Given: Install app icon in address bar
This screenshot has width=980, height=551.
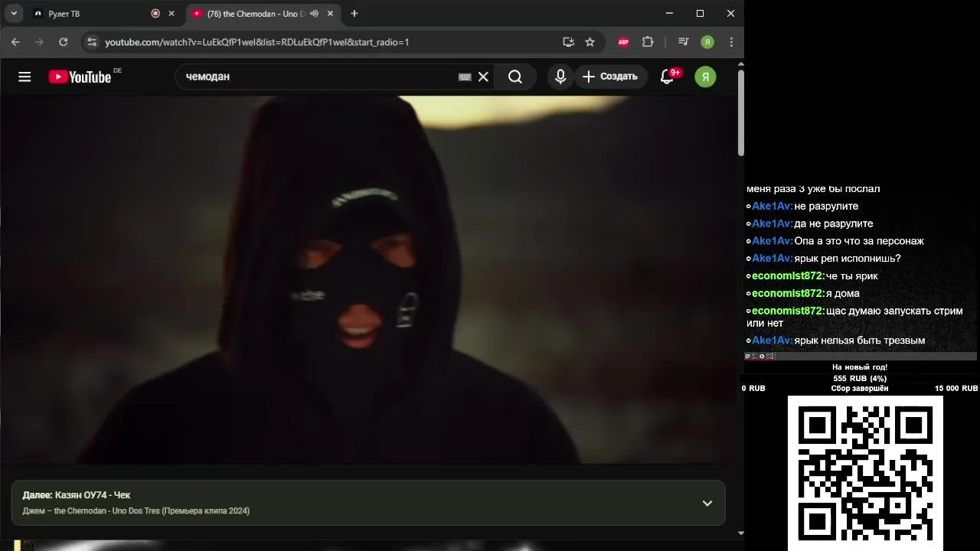Looking at the screenshot, I should pos(568,42).
